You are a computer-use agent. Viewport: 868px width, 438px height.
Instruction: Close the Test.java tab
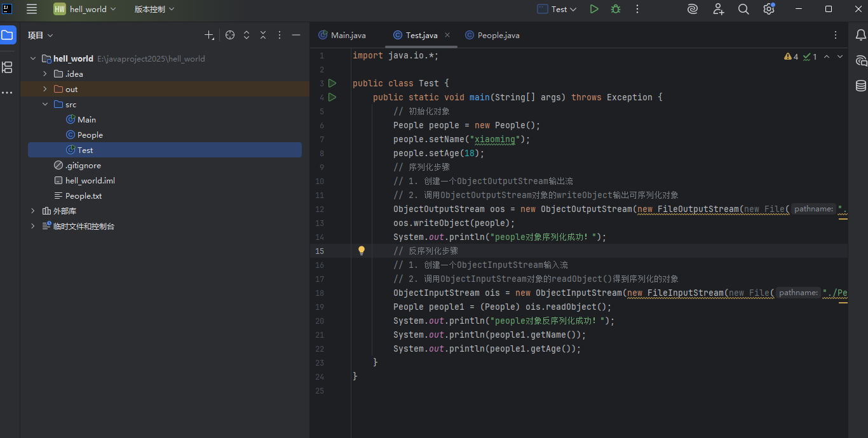[x=447, y=36]
